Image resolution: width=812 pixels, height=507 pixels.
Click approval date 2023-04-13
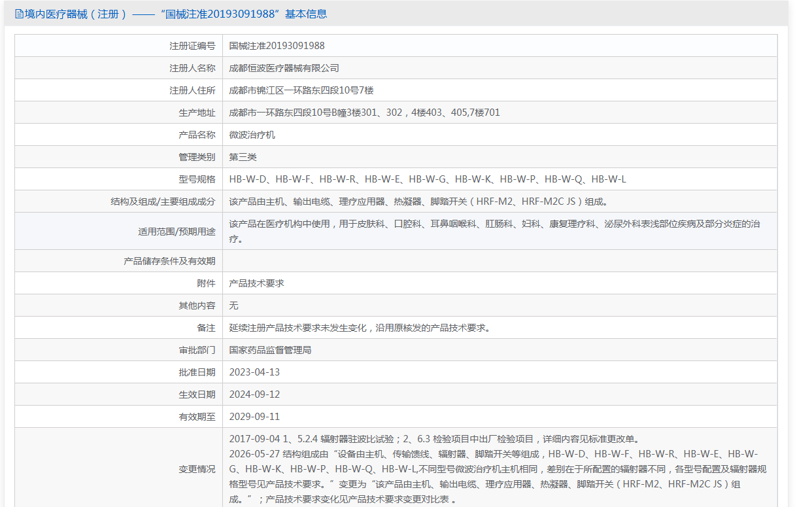[x=254, y=372]
